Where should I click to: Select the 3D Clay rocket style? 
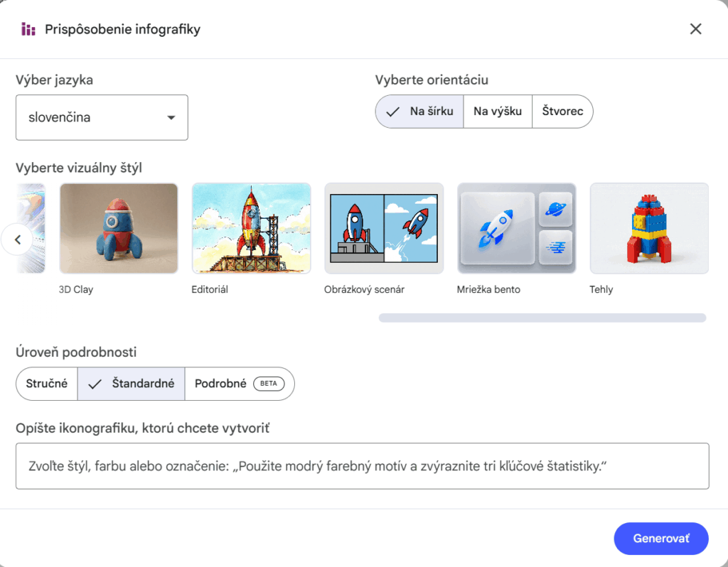118,228
